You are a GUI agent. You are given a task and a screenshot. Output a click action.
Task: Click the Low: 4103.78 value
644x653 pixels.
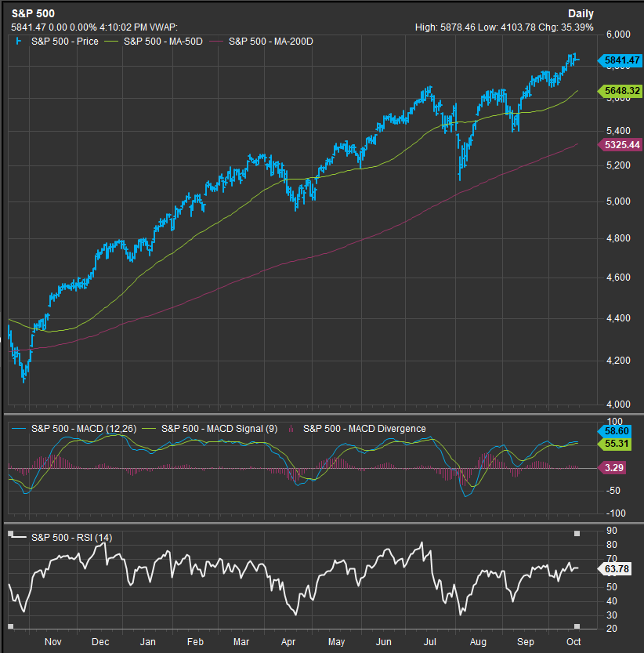(507, 27)
